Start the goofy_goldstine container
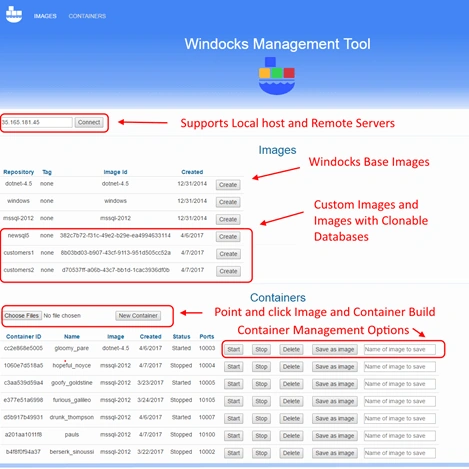 coord(234,384)
